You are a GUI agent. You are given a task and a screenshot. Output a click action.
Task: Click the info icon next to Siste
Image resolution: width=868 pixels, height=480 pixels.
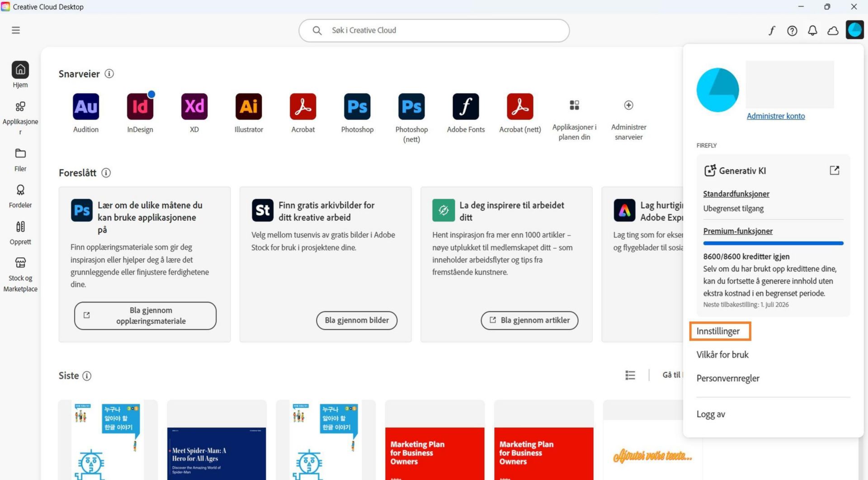(x=87, y=376)
